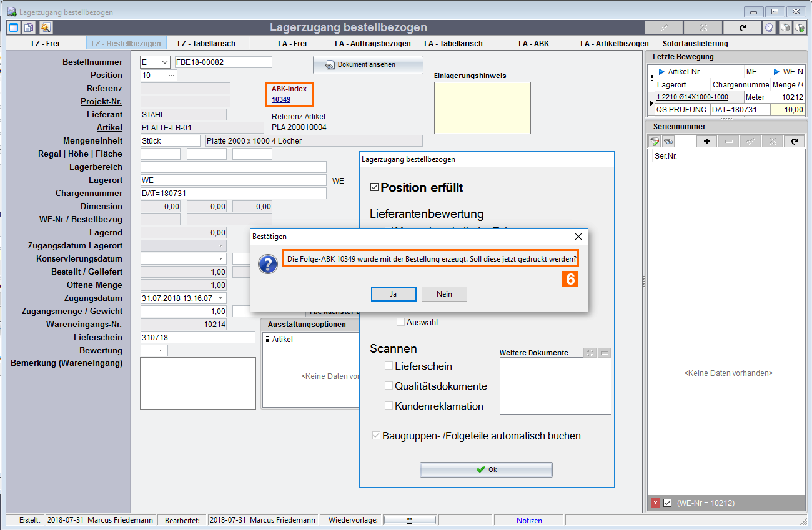Viewport: 812px width, 530px height.
Task: Click the box icon with green arrow
Action: click(x=799, y=27)
